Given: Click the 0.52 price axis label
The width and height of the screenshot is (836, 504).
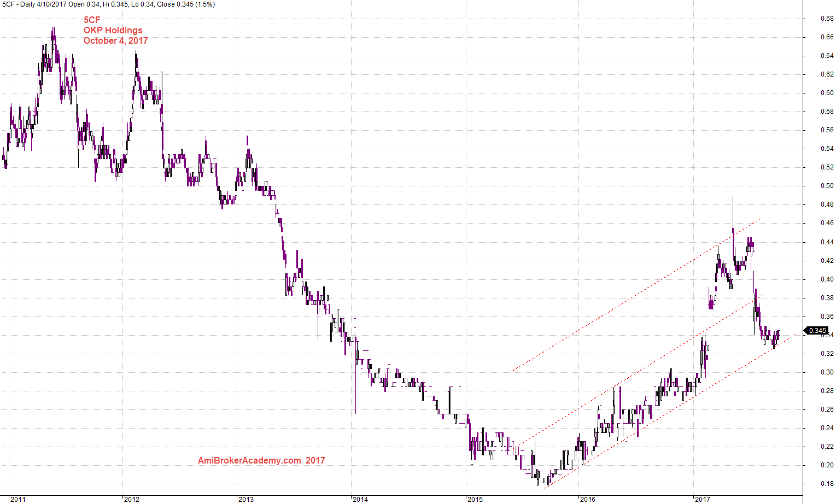Looking at the screenshot, I should pos(827,167).
